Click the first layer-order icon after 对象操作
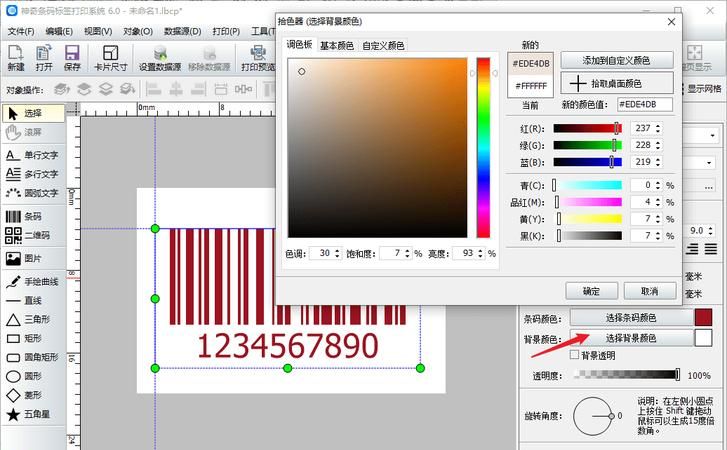727x450 pixels. click(x=62, y=89)
